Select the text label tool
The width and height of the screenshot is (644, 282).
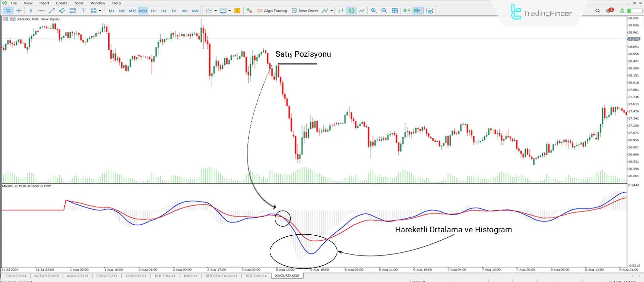(x=83, y=11)
